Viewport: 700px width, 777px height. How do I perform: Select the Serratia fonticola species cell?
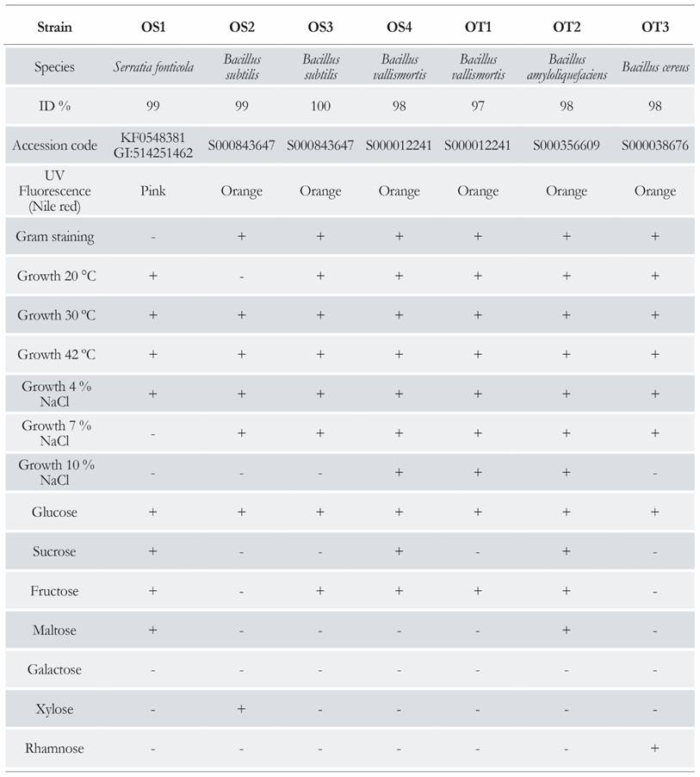coord(152,67)
